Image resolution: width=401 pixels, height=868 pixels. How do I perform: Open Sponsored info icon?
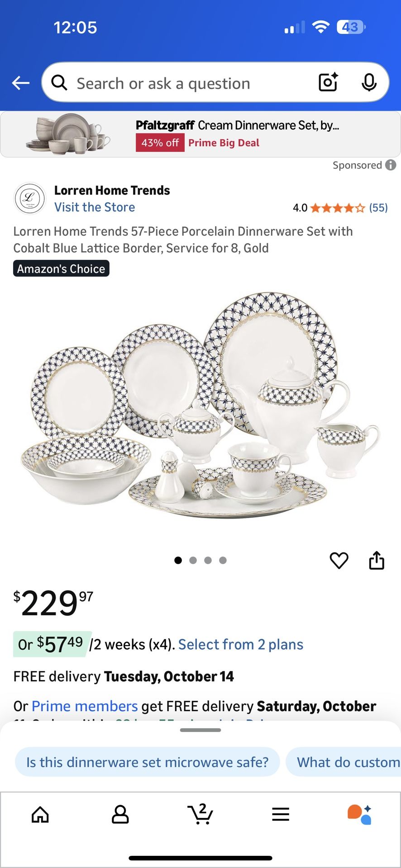tap(391, 165)
